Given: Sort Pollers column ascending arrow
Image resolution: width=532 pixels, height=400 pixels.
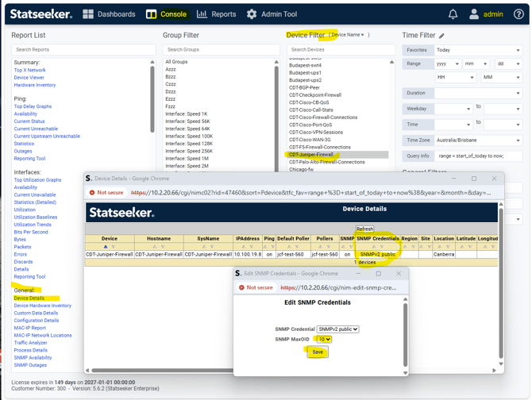Looking at the screenshot, I should [321, 247].
